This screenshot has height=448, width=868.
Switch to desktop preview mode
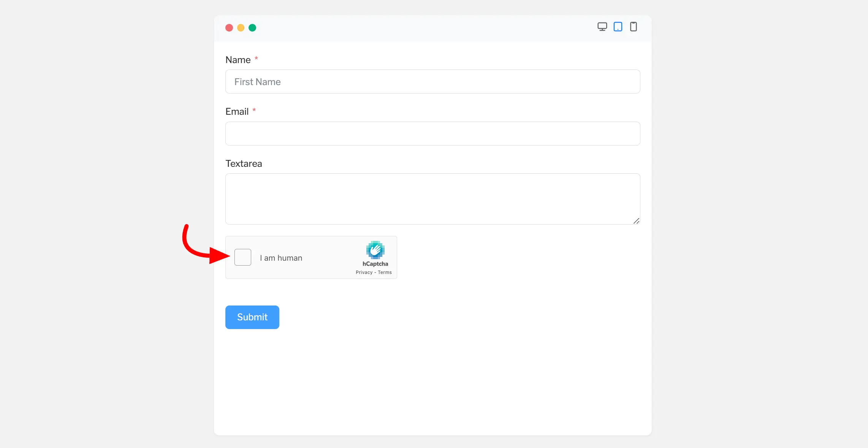click(x=602, y=27)
